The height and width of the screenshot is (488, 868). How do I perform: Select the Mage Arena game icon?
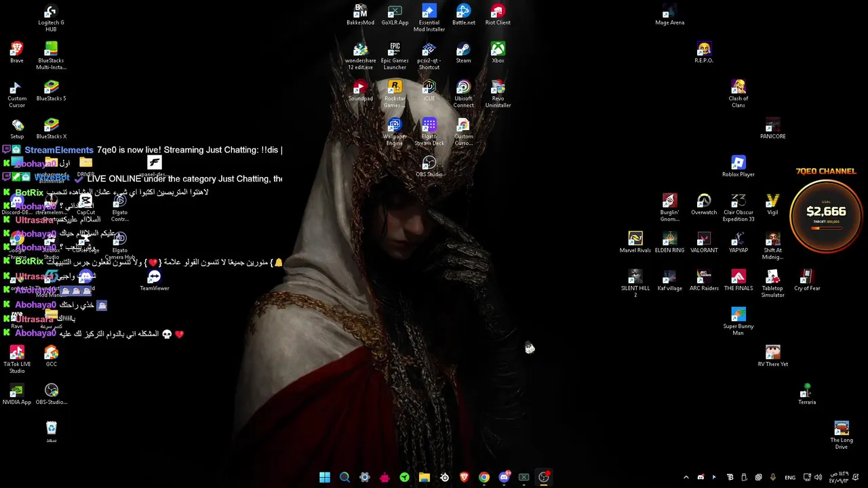point(670,15)
